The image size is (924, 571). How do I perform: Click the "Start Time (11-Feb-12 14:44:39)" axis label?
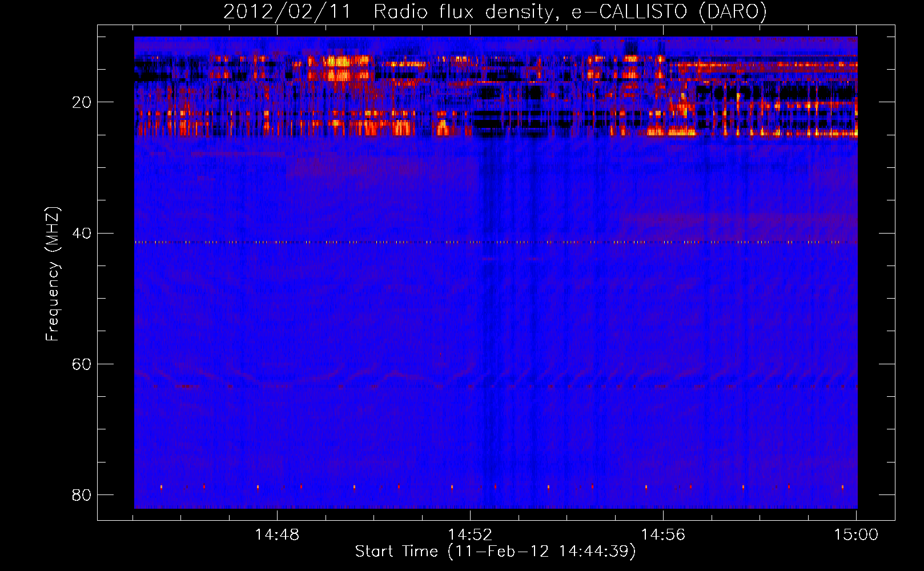(495, 552)
